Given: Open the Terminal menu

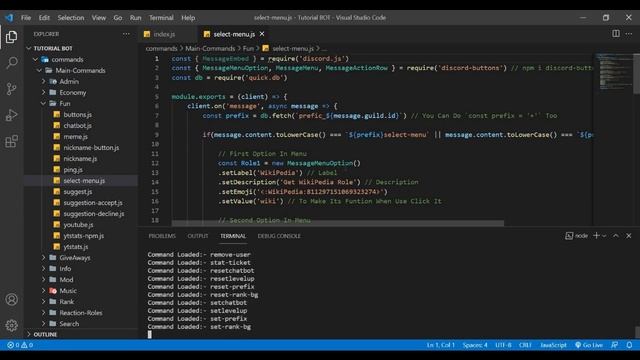Looking at the screenshot, I should pos(161,18).
